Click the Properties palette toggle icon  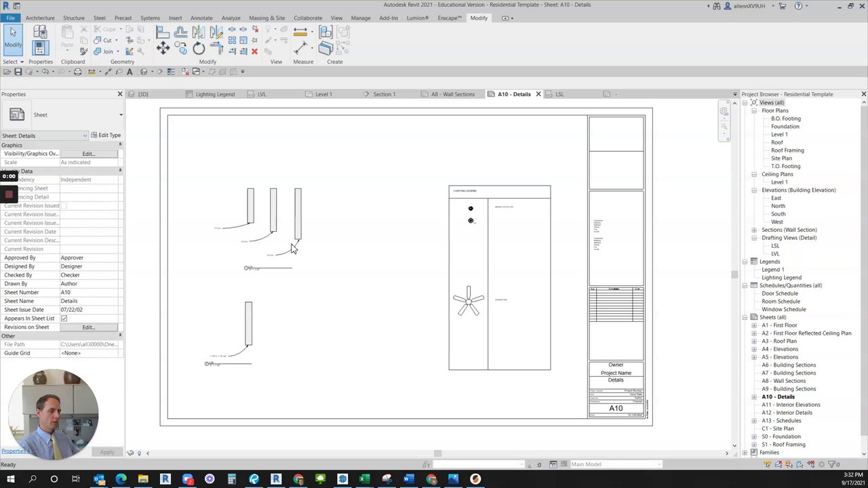(x=40, y=48)
